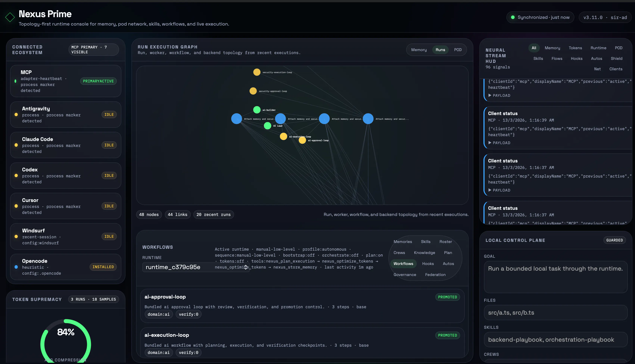Open the ai-approval-loop workflow title

165,297
